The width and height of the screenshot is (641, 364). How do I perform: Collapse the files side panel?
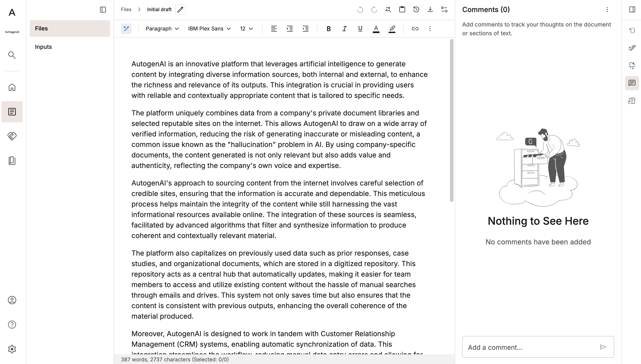pyautogui.click(x=103, y=9)
